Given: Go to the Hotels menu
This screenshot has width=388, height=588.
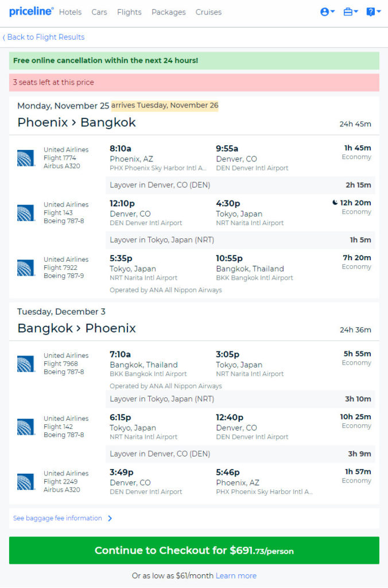Looking at the screenshot, I should [70, 12].
